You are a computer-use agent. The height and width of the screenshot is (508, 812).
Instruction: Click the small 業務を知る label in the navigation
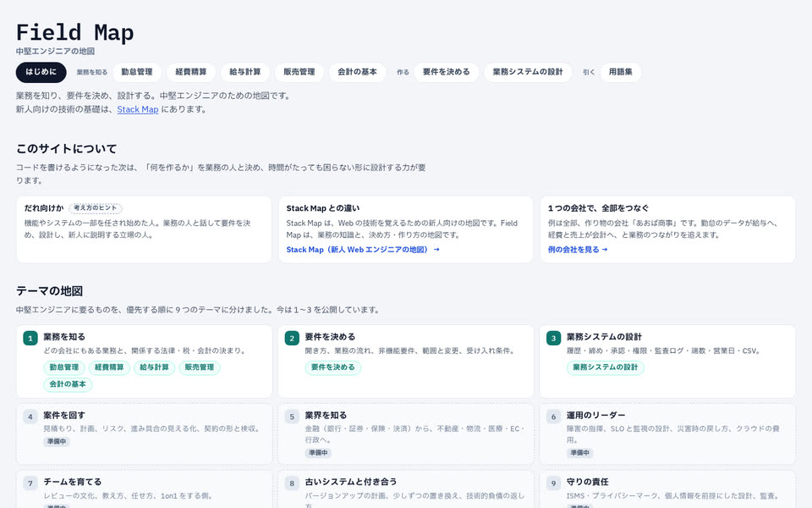click(92, 73)
